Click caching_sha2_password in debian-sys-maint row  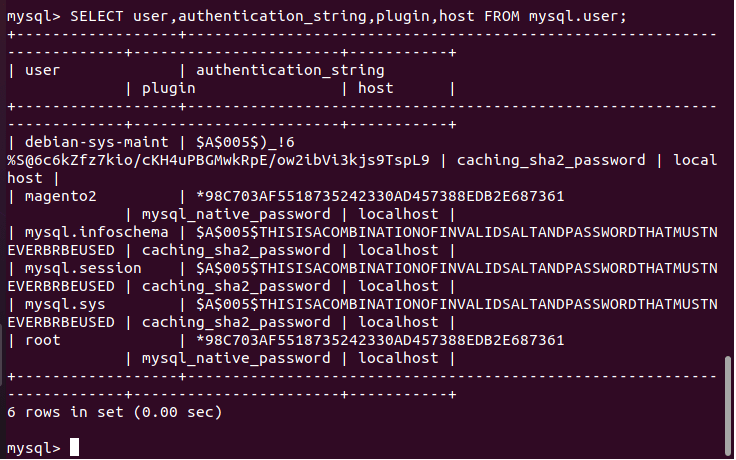tap(551, 161)
